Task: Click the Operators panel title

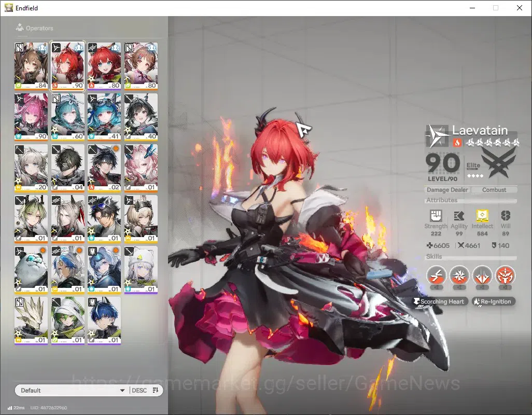Action: click(x=39, y=28)
